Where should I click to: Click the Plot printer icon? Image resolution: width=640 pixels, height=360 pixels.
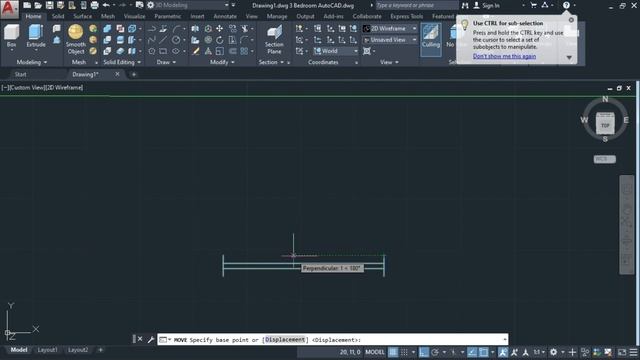94,5
